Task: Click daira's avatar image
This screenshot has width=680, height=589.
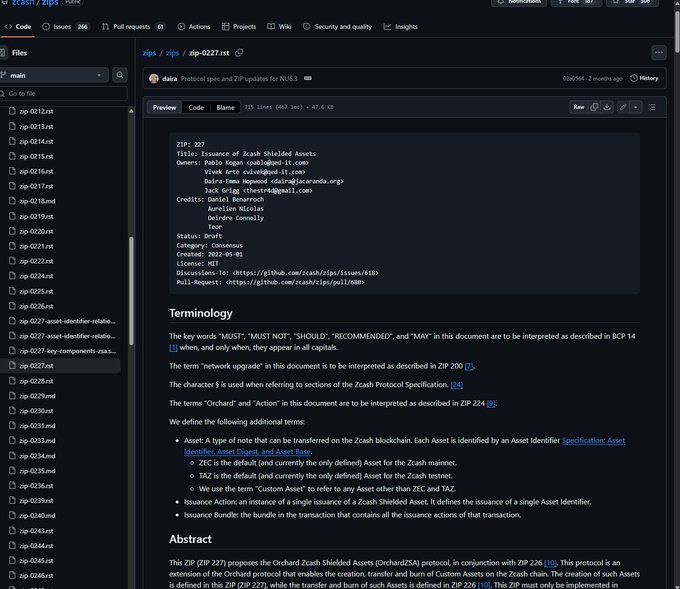Action: coord(154,79)
